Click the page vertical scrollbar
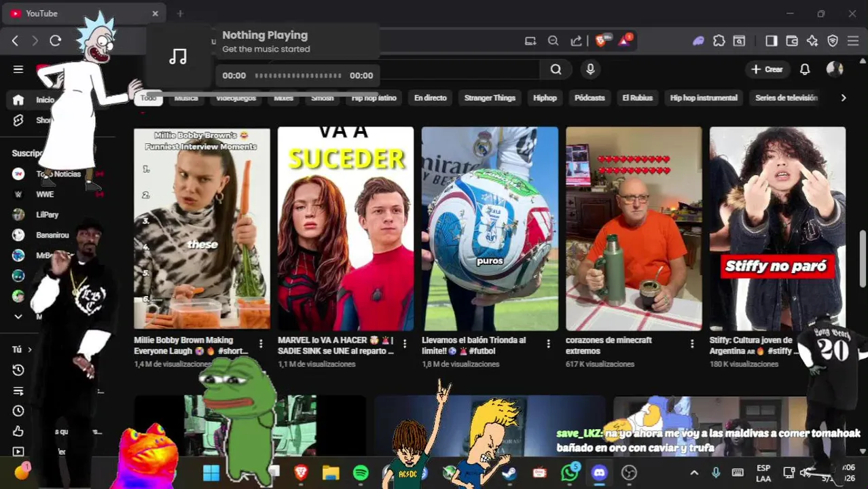 [863, 258]
